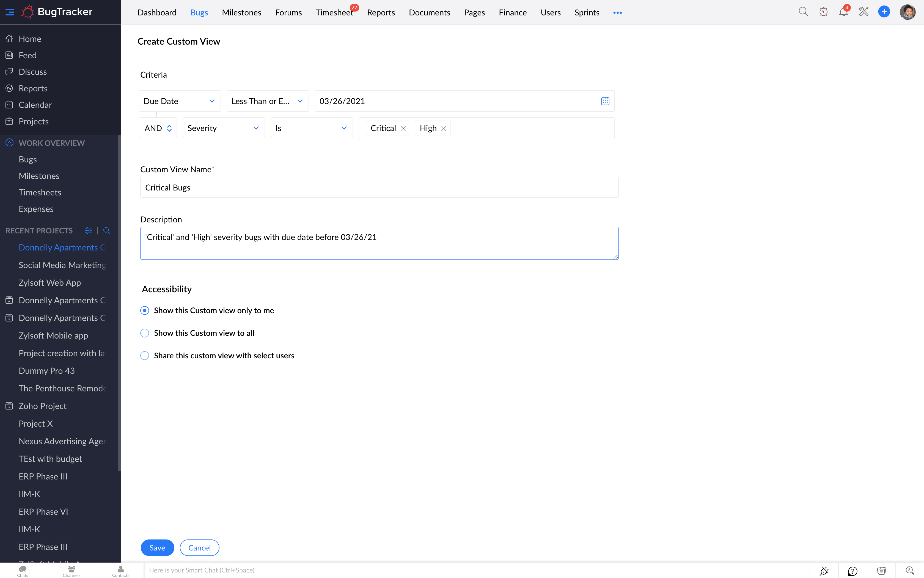Open Donnelly Apartments highlighted project
Image resolution: width=924 pixels, height=578 pixels.
[62, 247]
